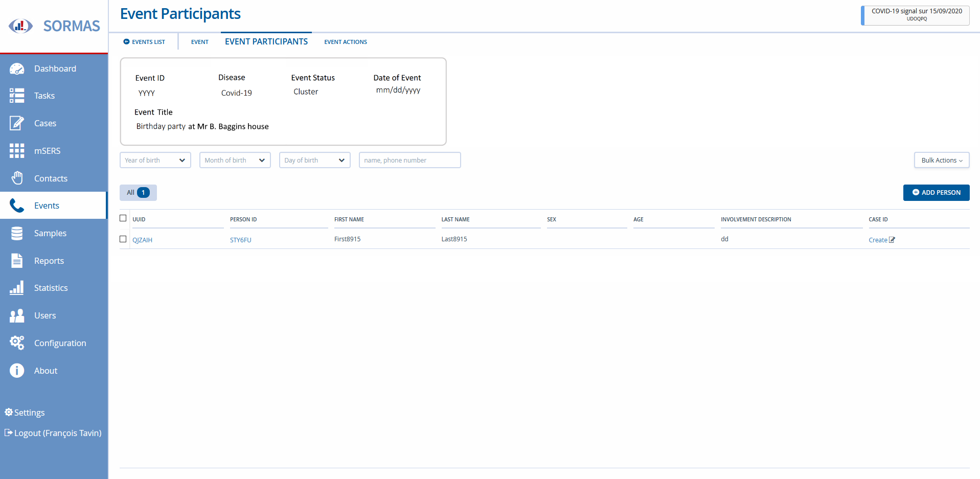Click the SORMAS logo icon

click(20, 26)
